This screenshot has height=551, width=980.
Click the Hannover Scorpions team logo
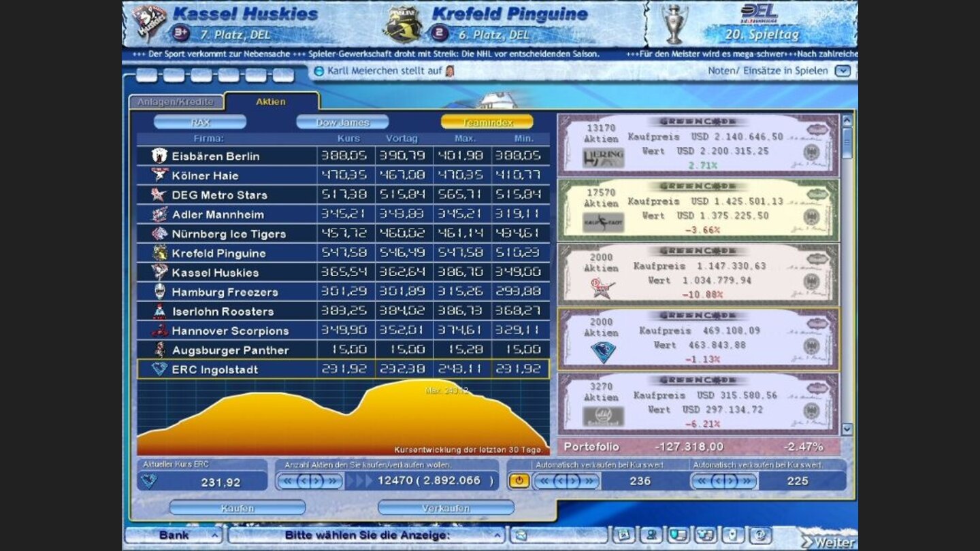click(x=159, y=331)
